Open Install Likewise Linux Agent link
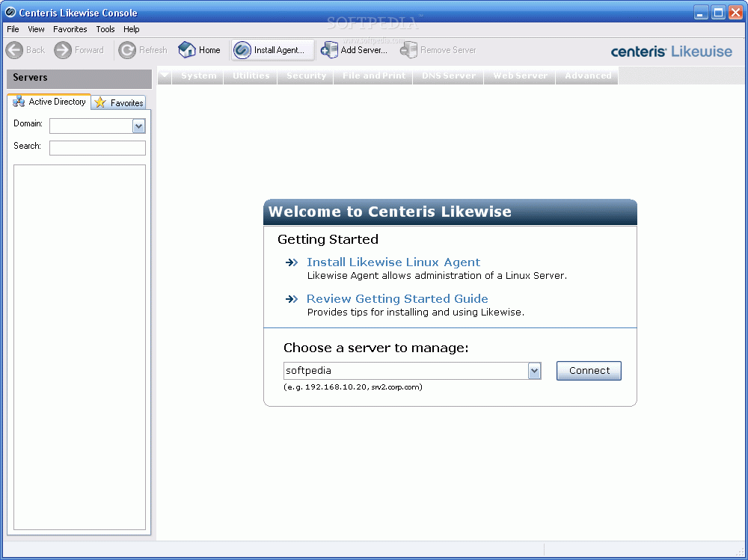 (393, 262)
